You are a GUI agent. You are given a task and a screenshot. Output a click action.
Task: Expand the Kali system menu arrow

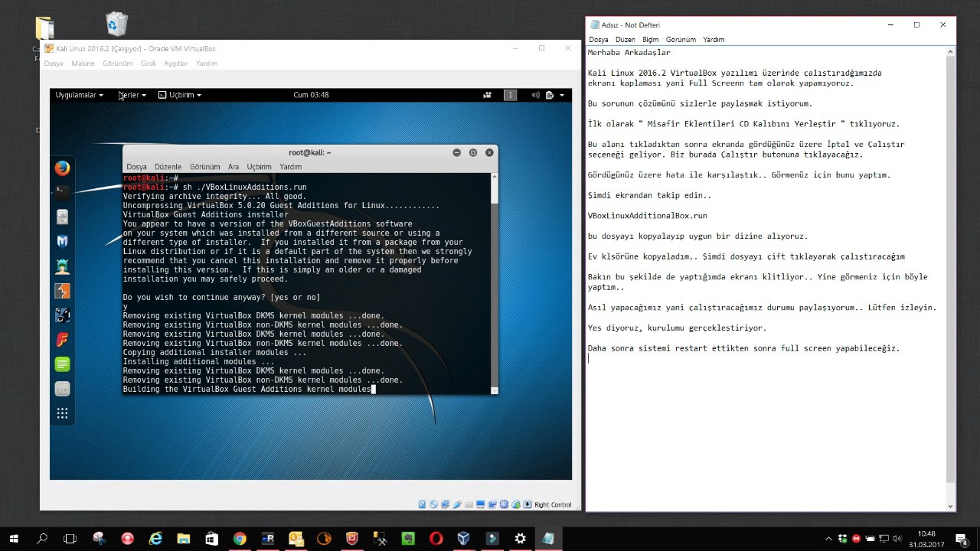[561, 95]
